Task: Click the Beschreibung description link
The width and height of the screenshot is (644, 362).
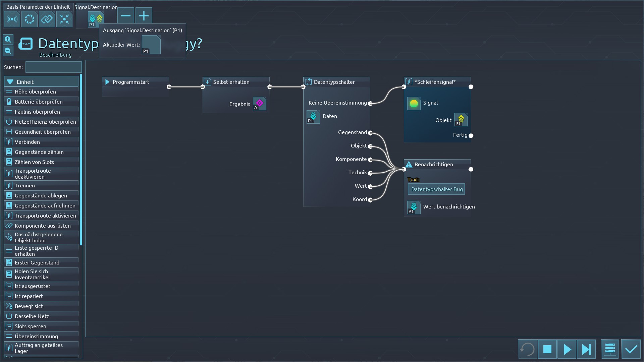Action: (x=55, y=55)
